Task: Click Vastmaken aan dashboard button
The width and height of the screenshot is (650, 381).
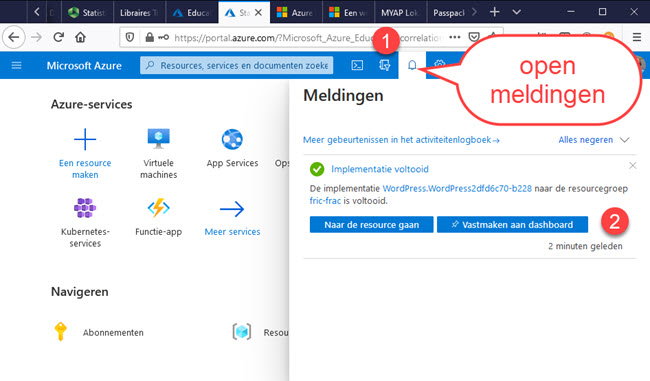Action: [512, 225]
